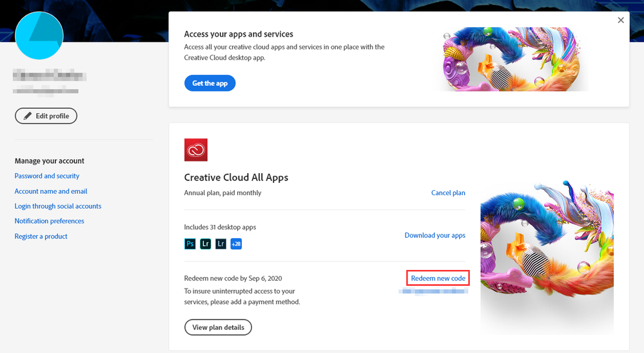
Task: Click the red Creative Cloud logo icon
Action: tap(196, 150)
